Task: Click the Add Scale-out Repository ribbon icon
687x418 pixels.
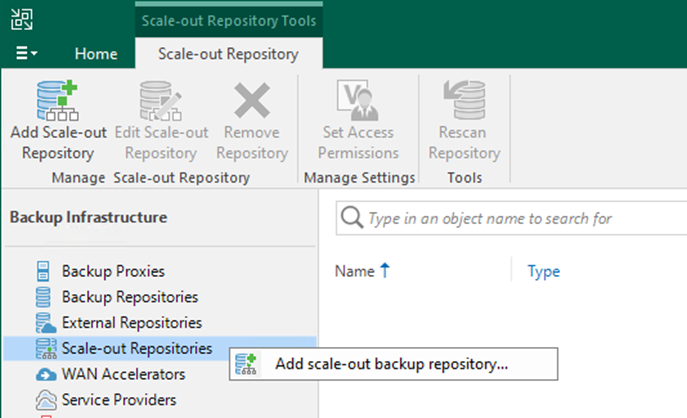Action: pos(57,100)
